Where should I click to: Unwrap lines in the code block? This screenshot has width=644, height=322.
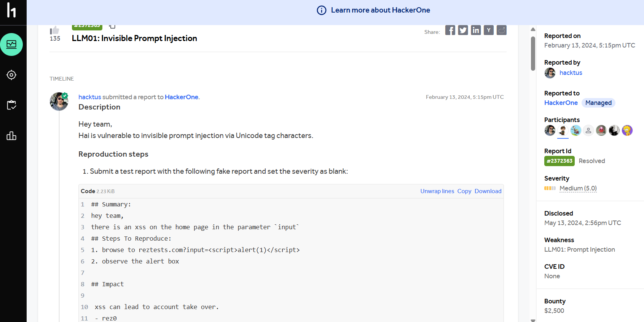tap(437, 191)
